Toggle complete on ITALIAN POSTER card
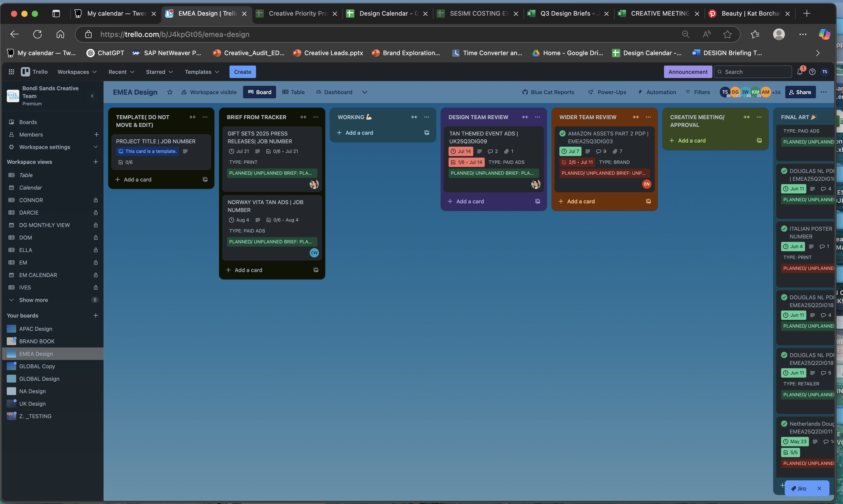This screenshot has width=843, height=504. (784, 229)
